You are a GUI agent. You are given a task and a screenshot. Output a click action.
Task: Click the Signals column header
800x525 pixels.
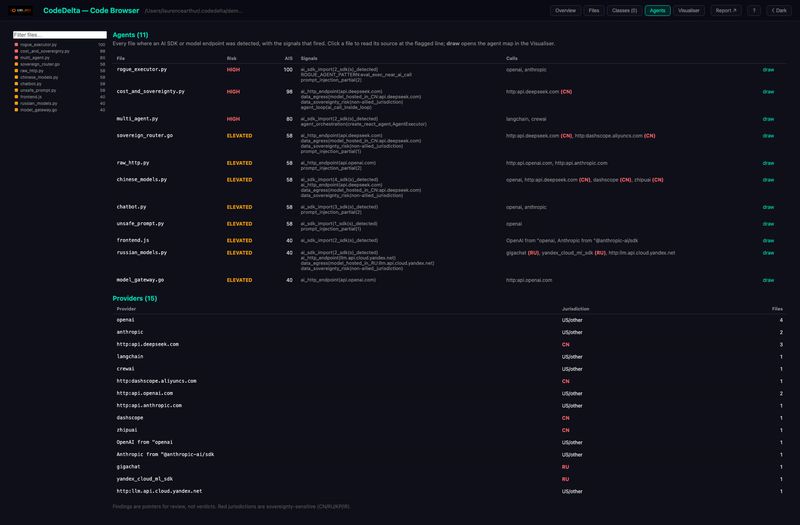pyautogui.click(x=309, y=58)
